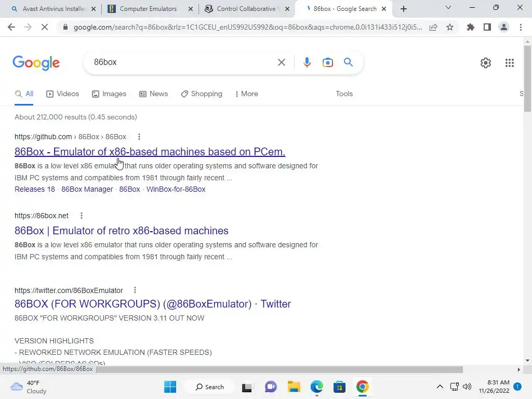Open the Chrome profile avatar

point(504,27)
